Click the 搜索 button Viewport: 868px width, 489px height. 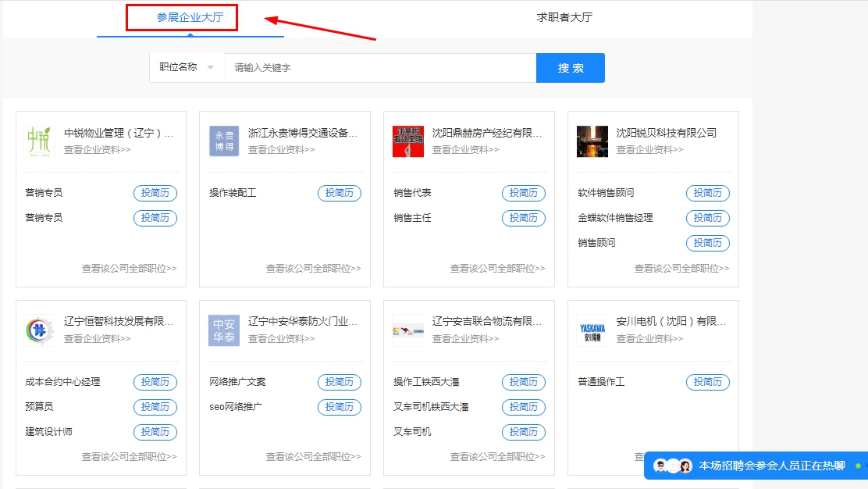570,68
